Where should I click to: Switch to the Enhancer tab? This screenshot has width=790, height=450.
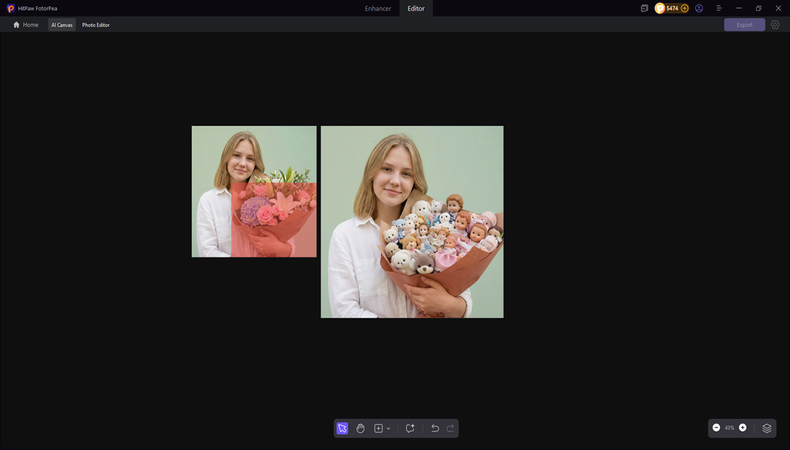coord(378,9)
